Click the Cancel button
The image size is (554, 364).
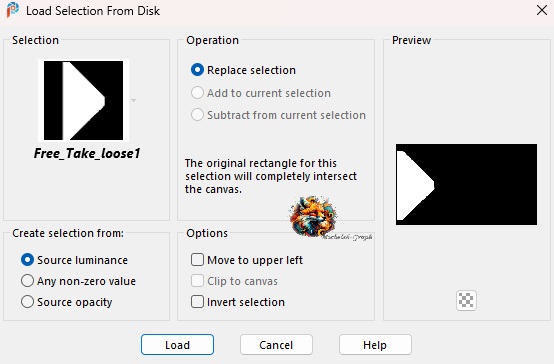tap(276, 345)
